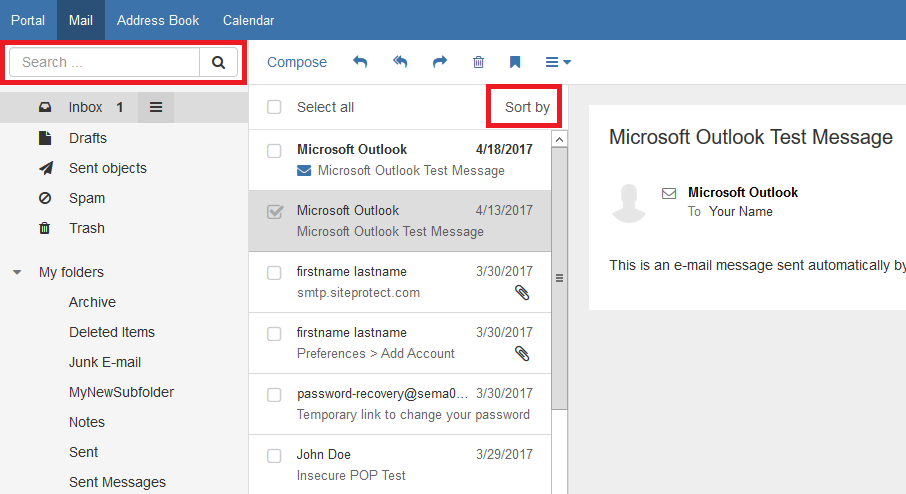Tick checkbox for John Doe message
This screenshot has width=906, height=494.
pos(274,456)
